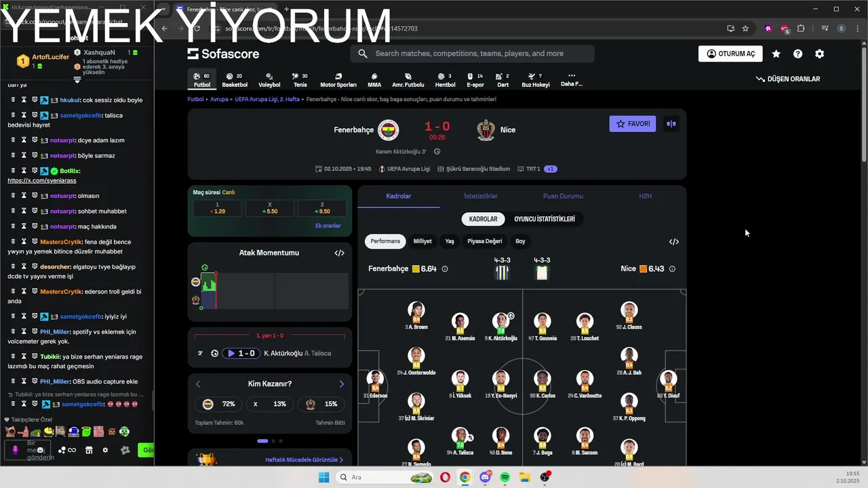Click the Fenerbahçe club crest in the score header
This screenshot has width=868, height=488.
389,129
